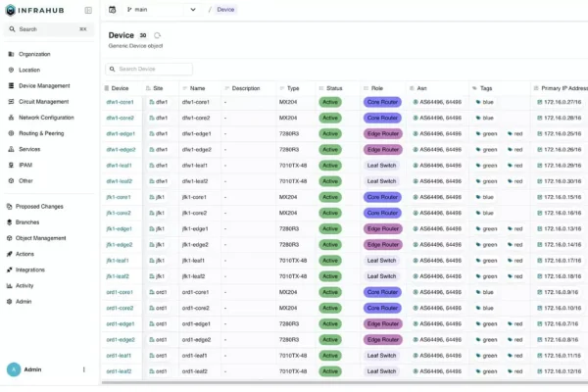Click the Admin user avatar

pyautogui.click(x=14, y=369)
